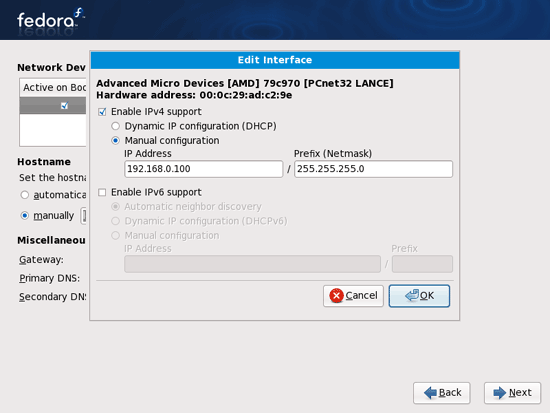Select the highlighted network device row
Image resolution: width=550 pixels, height=413 pixels.
point(53,105)
